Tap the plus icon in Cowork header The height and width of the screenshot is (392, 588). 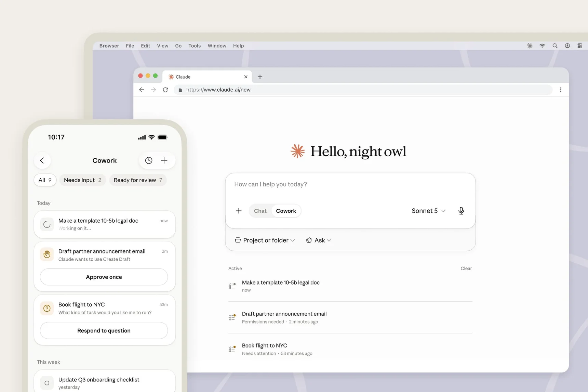(164, 160)
